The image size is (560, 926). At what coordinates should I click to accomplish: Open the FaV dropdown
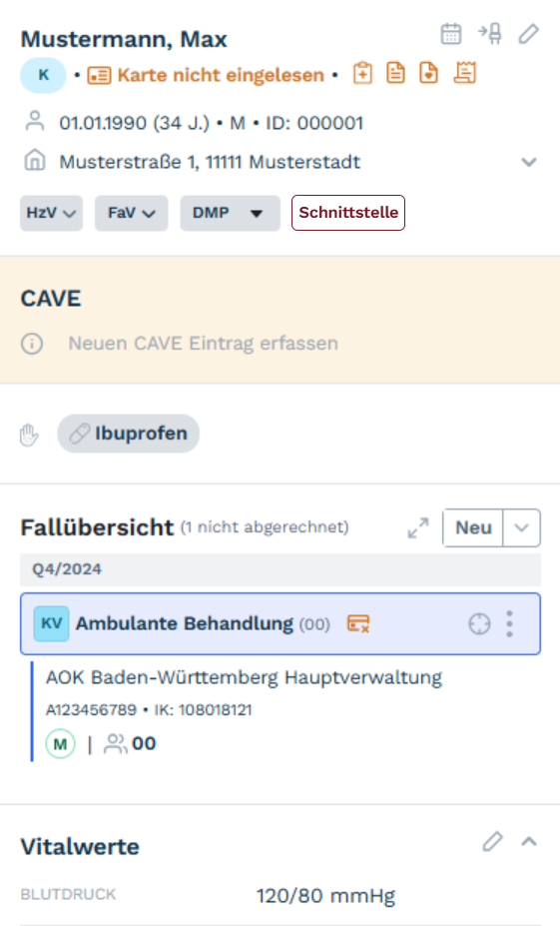point(132,213)
